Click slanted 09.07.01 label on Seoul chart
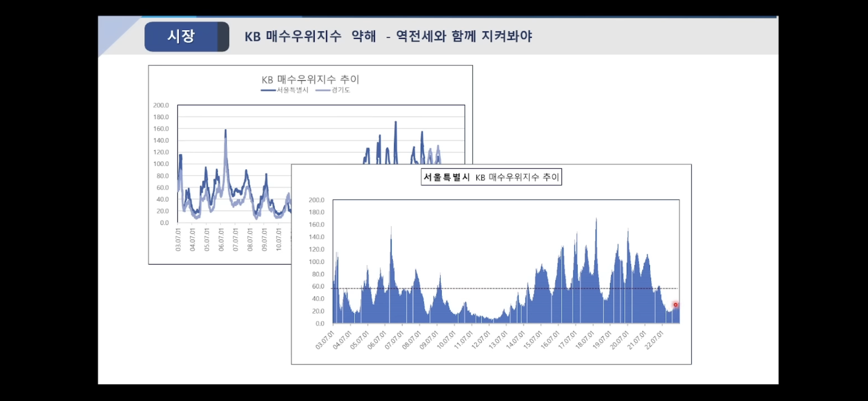 click(x=429, y=340)
